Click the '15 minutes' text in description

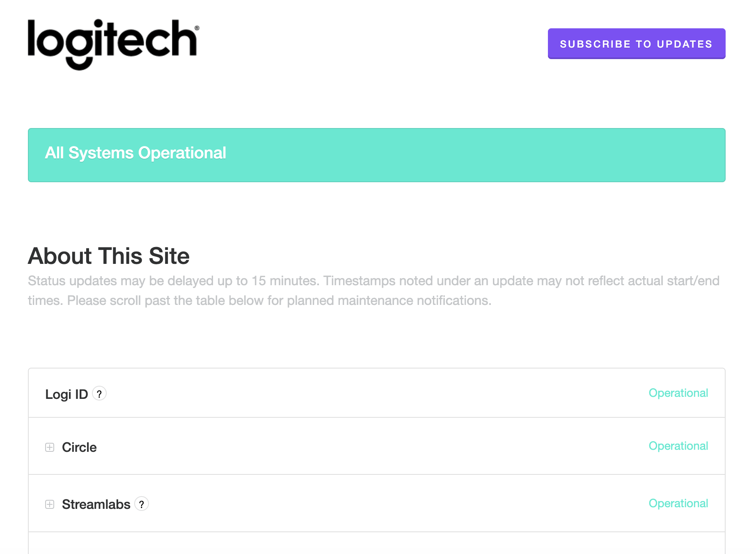click(x=285, y=281)
